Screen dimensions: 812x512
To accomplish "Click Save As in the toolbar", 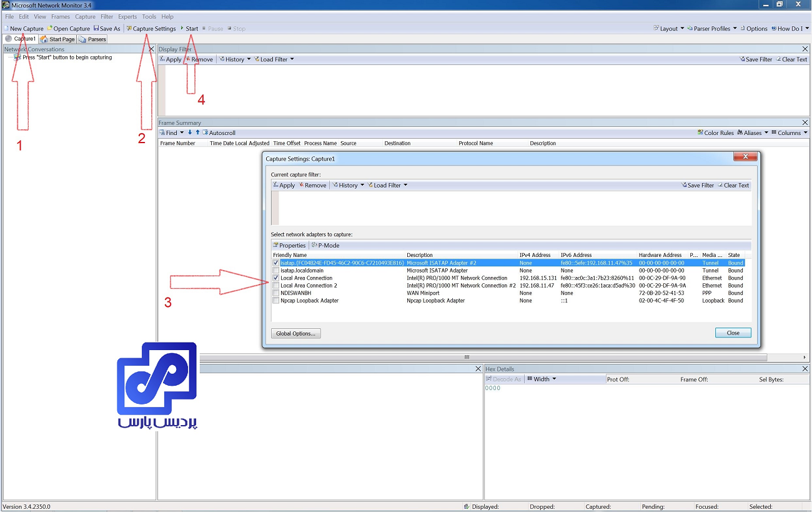I will [107, 29].
